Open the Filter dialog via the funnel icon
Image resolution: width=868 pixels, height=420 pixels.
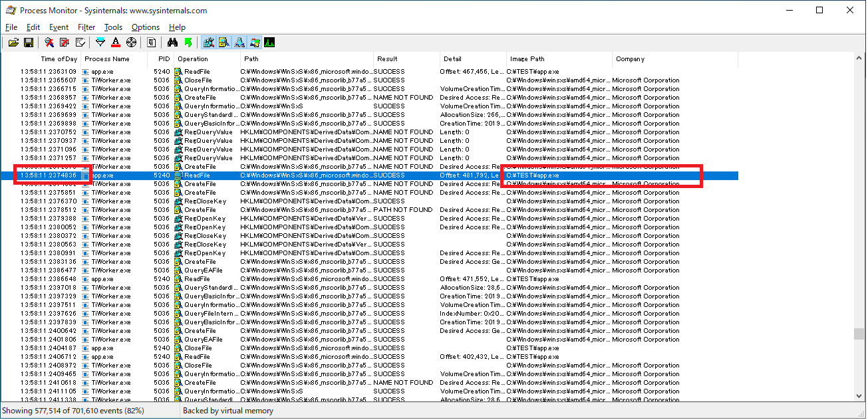(x=100, y=43)
